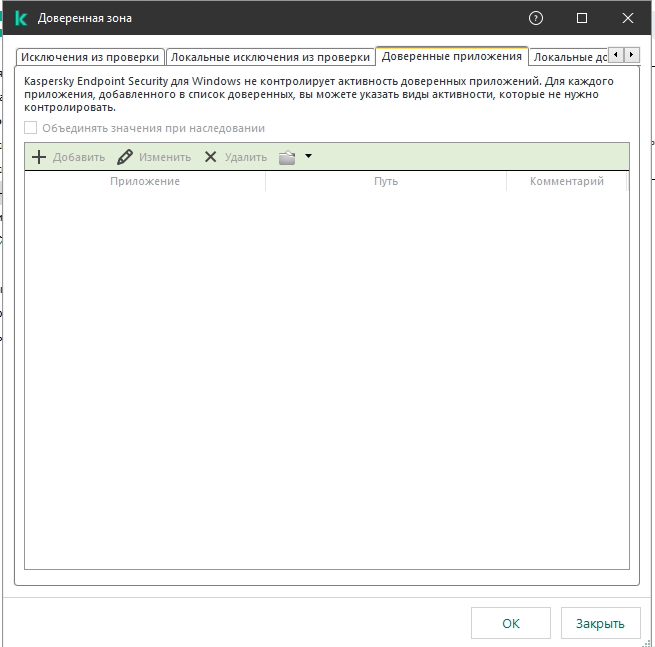Confirm with the OK button
Screen dimensions: 655x647
click(x=510, y=623)
